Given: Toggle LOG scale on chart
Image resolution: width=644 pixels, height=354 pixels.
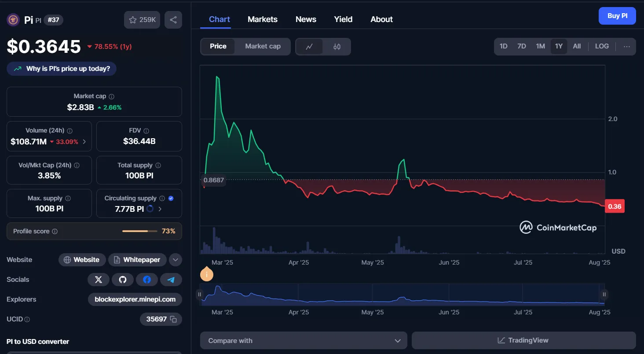Looking at the screenshot, I should pos(602,46).
